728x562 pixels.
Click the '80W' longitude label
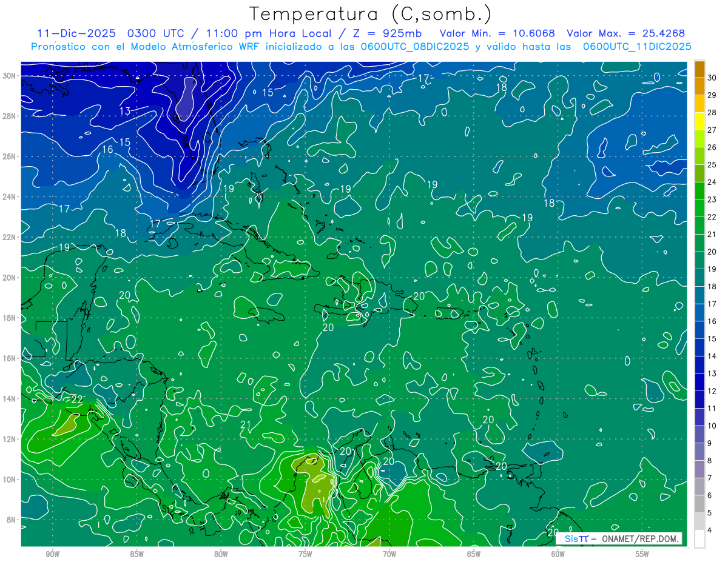tap(221, 554)
